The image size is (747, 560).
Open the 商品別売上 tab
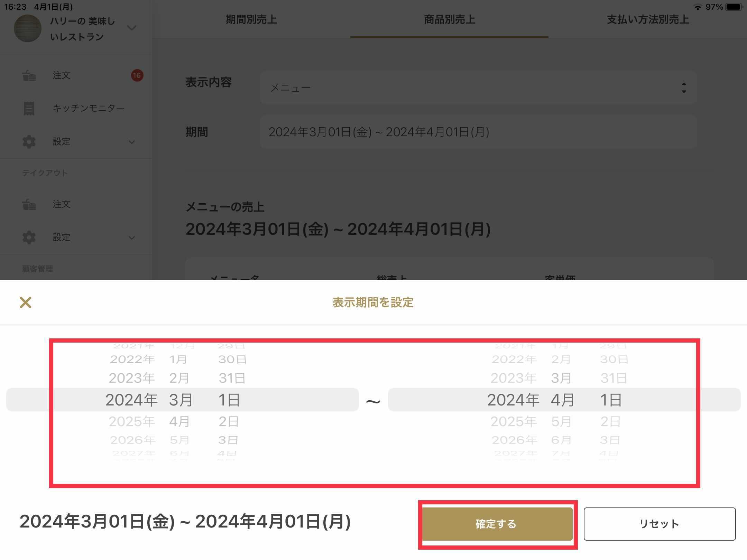tap(449, 20)
